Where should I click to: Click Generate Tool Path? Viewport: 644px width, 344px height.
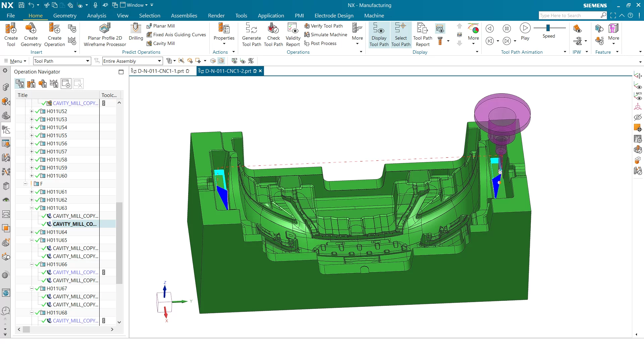tap(252, 35)
